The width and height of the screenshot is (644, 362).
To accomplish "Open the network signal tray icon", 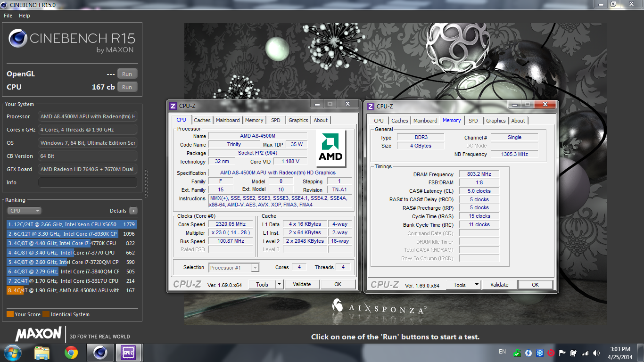I will pyautogui.click(x=585, y=353).
